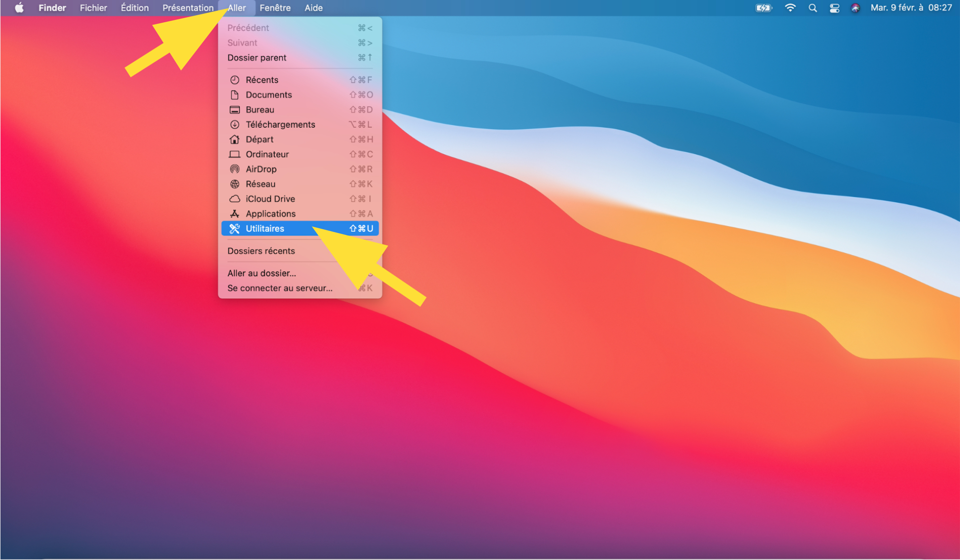Open the Édition menu
This screenshot has width=960, height=560.
(x=135, y=8)
